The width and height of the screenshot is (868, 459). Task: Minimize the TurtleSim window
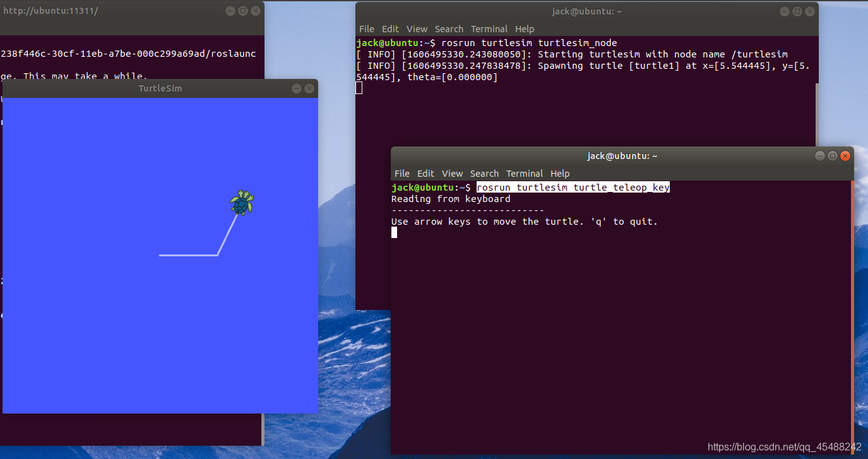tap(297, 88)
